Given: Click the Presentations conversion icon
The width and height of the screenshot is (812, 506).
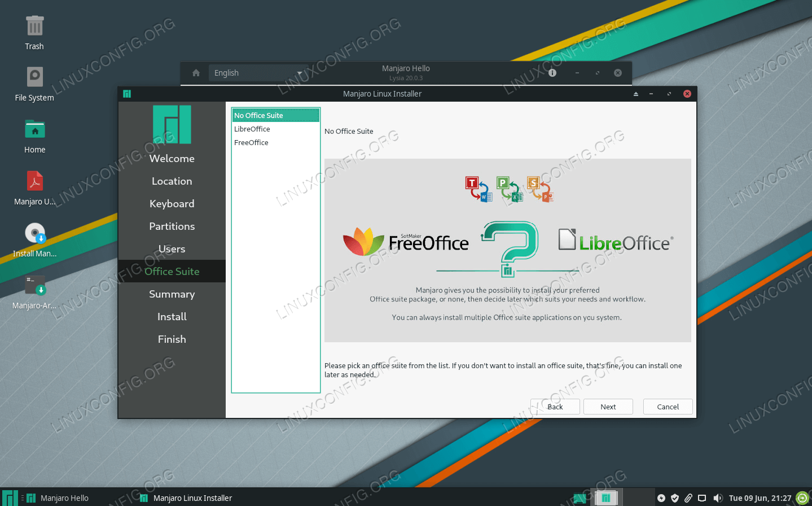Looking at the screenshot, I should 540,189.
